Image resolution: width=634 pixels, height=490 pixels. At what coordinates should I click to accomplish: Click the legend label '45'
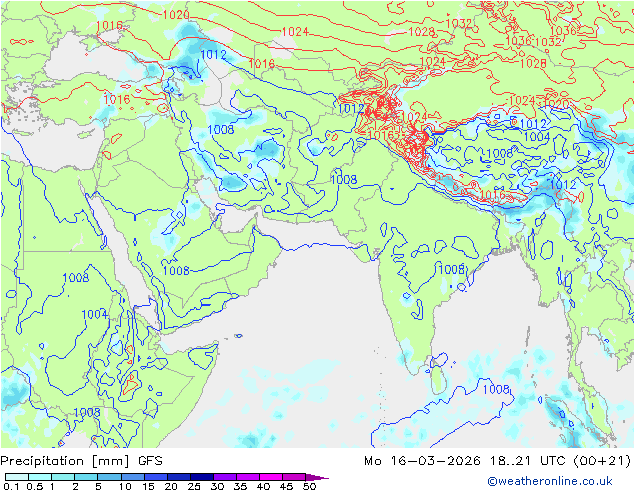286,486
